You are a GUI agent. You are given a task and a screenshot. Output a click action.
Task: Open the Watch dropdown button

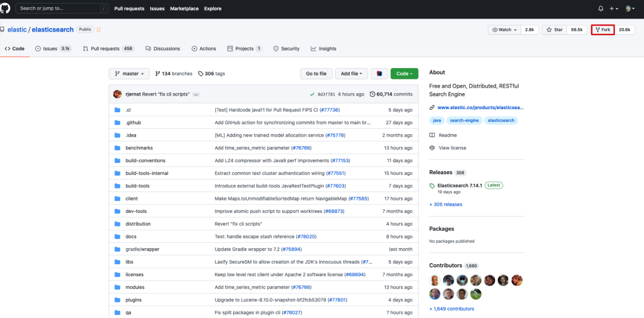(x=504, y=30)
